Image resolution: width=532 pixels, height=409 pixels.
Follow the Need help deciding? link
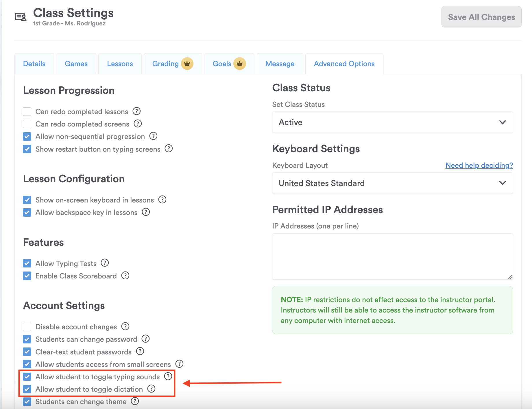coord(479,166)
